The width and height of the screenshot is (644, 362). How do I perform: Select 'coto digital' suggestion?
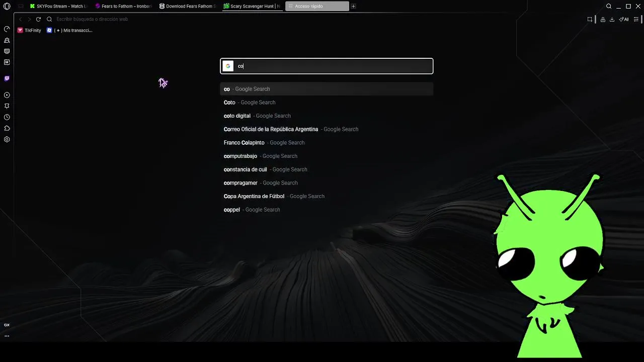click(x=327, y=116)
